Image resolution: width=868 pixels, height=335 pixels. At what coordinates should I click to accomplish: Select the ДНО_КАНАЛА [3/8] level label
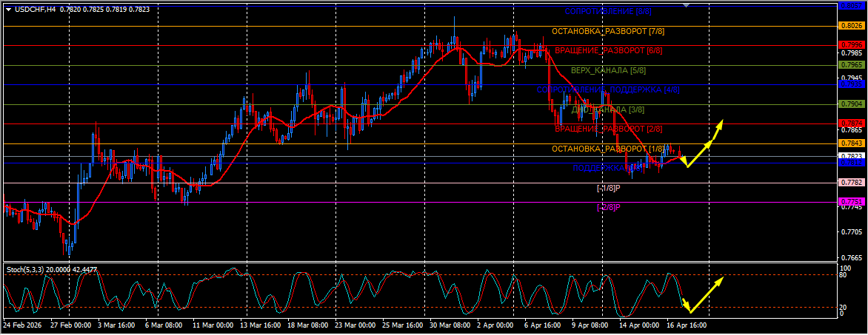tap(608, 109)
